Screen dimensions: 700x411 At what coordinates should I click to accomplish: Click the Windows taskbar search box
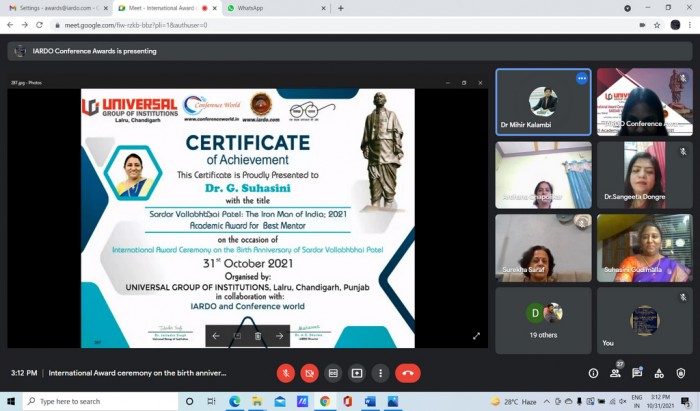[x=95, y=401]
